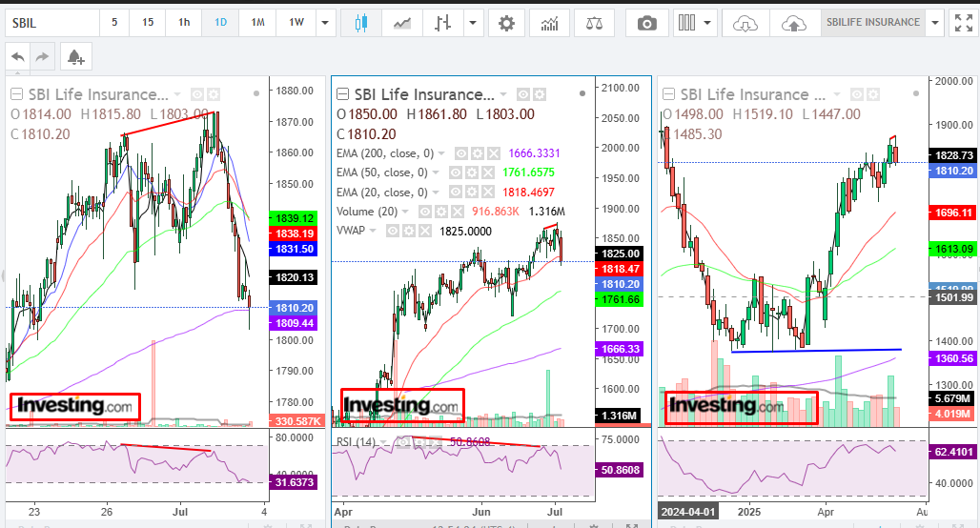Open compare symbols scales icon

[594, 23]
